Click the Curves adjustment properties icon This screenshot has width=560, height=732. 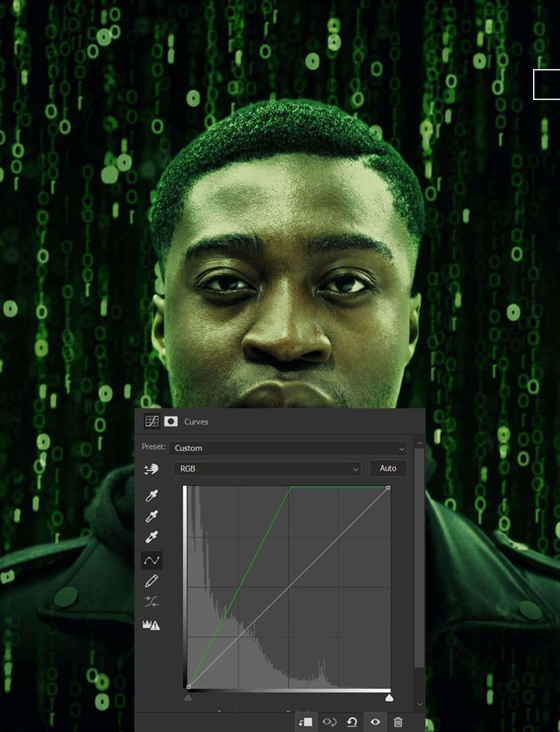(x=152, y=421)
